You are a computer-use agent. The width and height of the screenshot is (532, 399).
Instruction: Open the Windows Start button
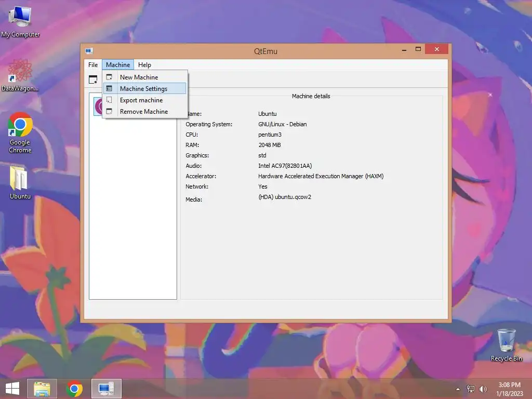[12, 389]
